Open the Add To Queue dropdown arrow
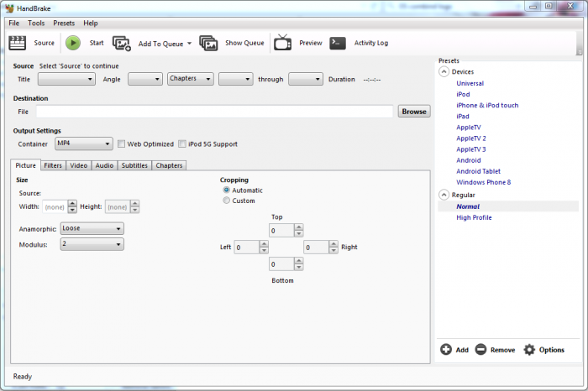Image resolution: width=588 pixels, height=391 pixels. 189,44
